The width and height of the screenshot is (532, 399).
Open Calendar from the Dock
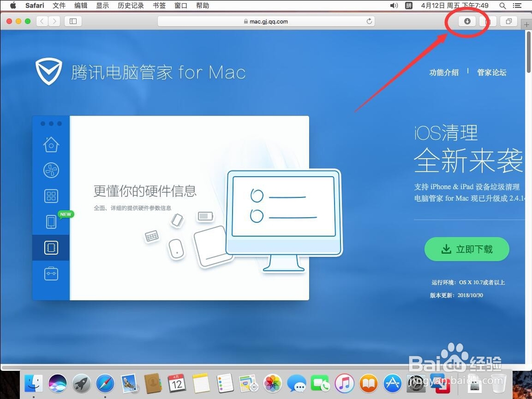[x=177, y=384]
